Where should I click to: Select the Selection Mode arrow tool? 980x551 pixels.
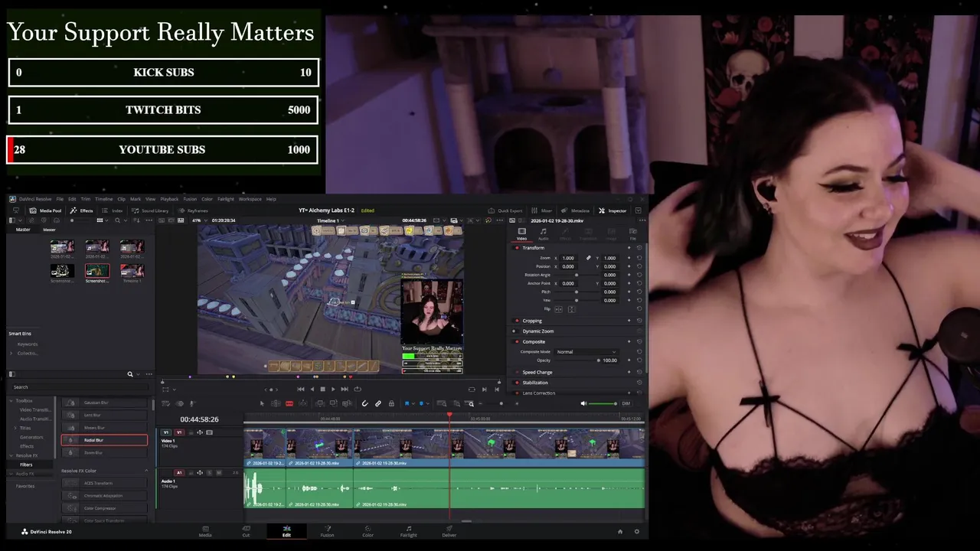[262, 403]
